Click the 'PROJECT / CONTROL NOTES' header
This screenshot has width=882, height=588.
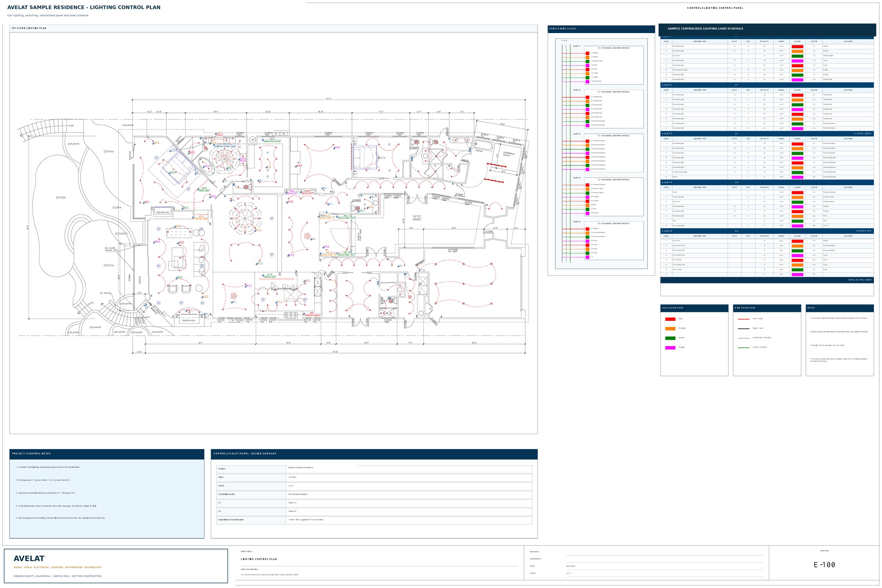107,454
